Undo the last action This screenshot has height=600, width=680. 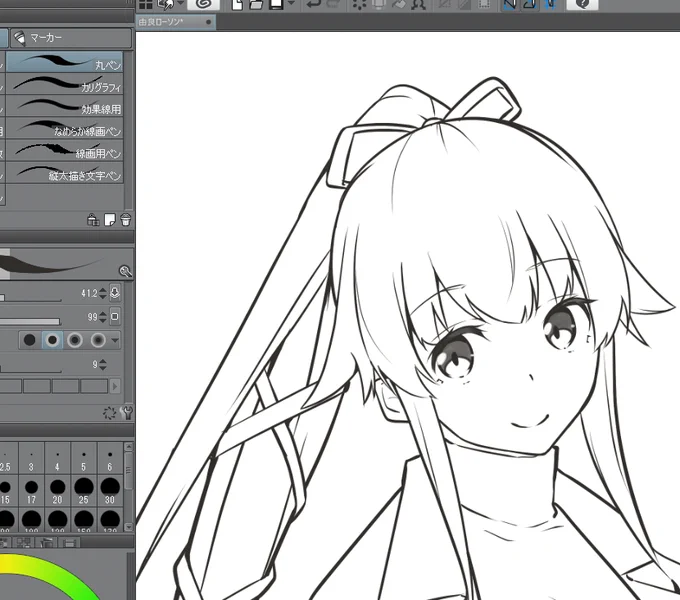point(313,4)
